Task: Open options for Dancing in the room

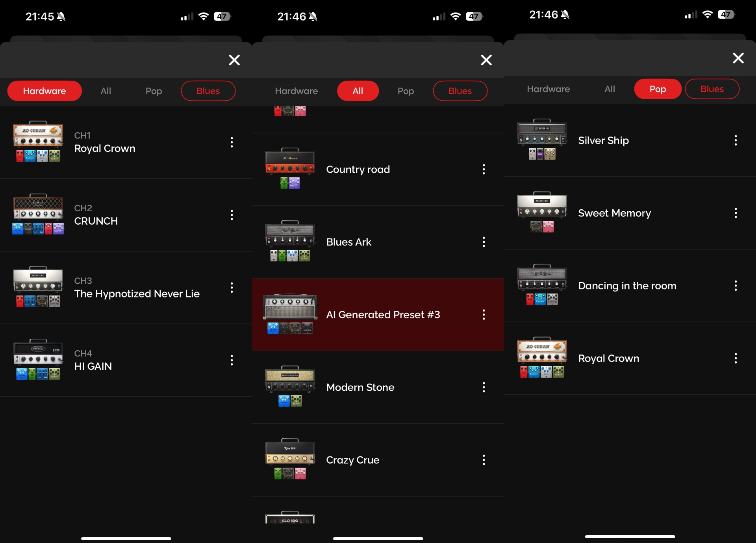Action: point(736,286)
